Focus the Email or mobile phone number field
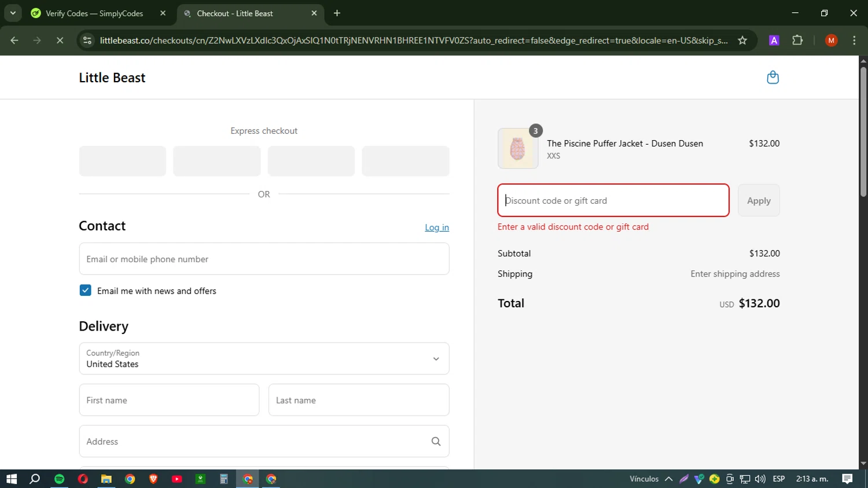Viewport: 868px width, 488px height. (264, 259)
